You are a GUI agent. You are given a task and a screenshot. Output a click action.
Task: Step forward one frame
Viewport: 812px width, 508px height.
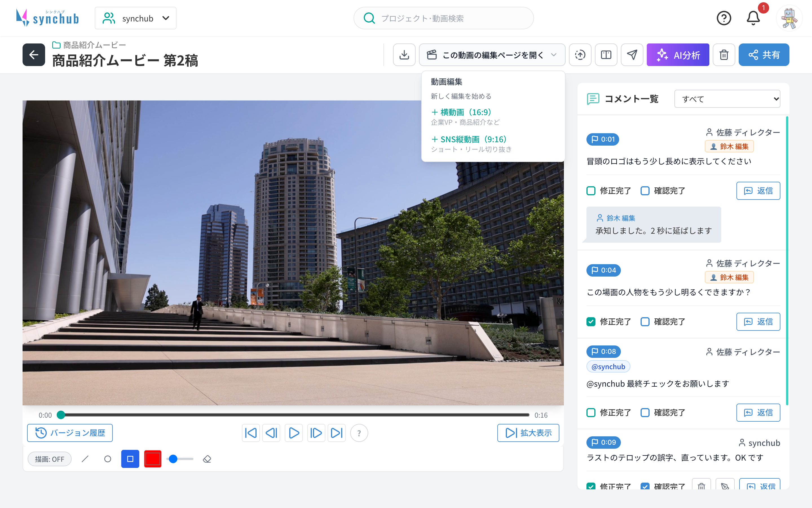point(316,433)
